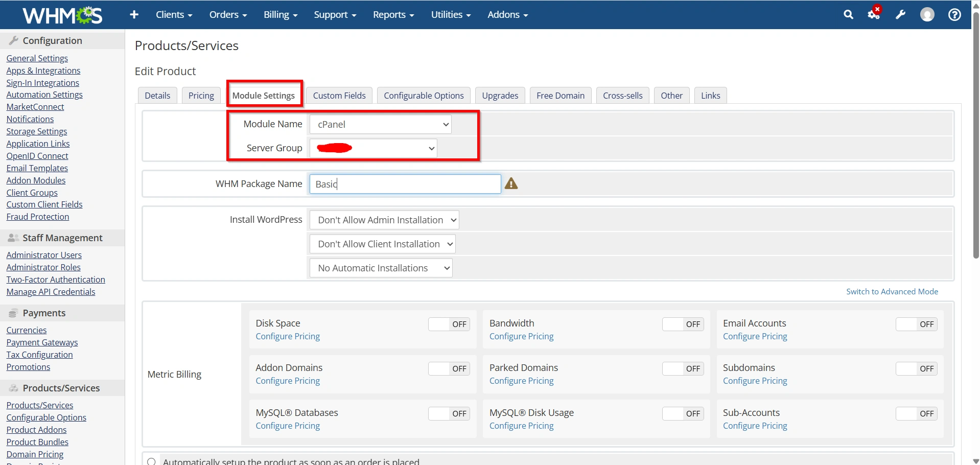Select the Module Settings tab
The image size is (980, 465).
(264, 96)
